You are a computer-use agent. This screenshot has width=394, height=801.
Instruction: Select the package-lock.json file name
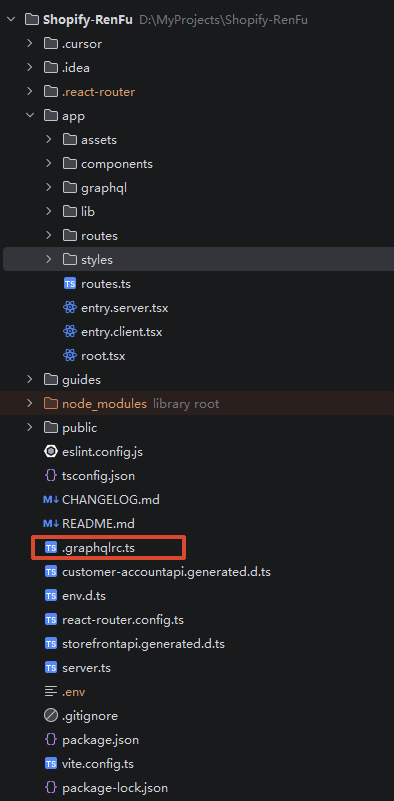coord(115,788)
